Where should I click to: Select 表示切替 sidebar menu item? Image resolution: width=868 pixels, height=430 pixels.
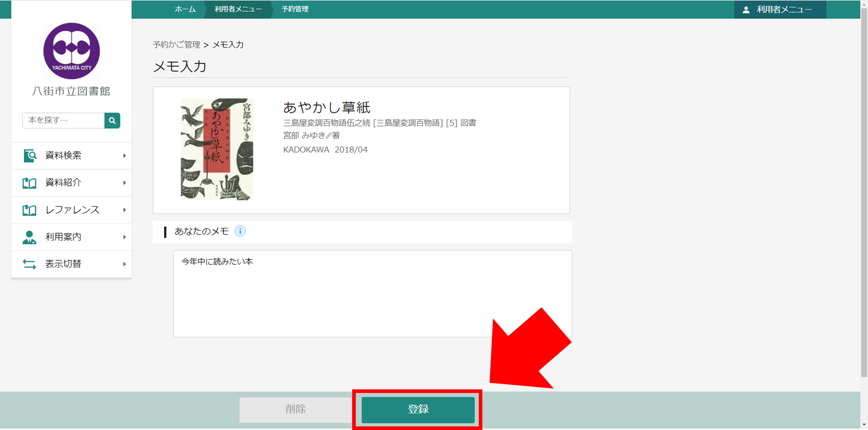pyautogui.click(x=71, y=264)
